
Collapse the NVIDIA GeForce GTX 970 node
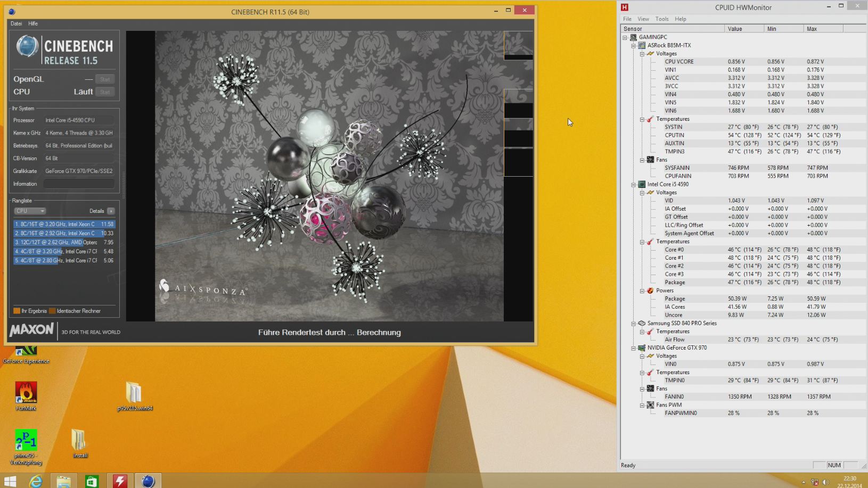634,348
